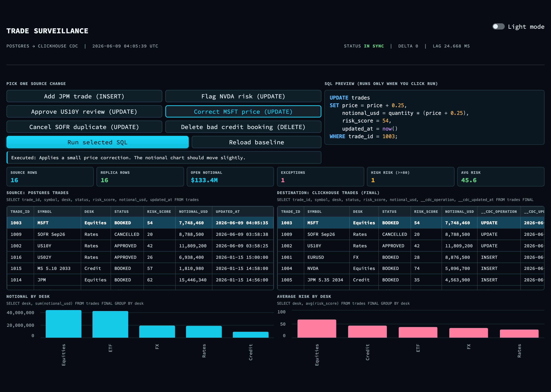Pick Correct MSFT price (UPDATE)

243,112
